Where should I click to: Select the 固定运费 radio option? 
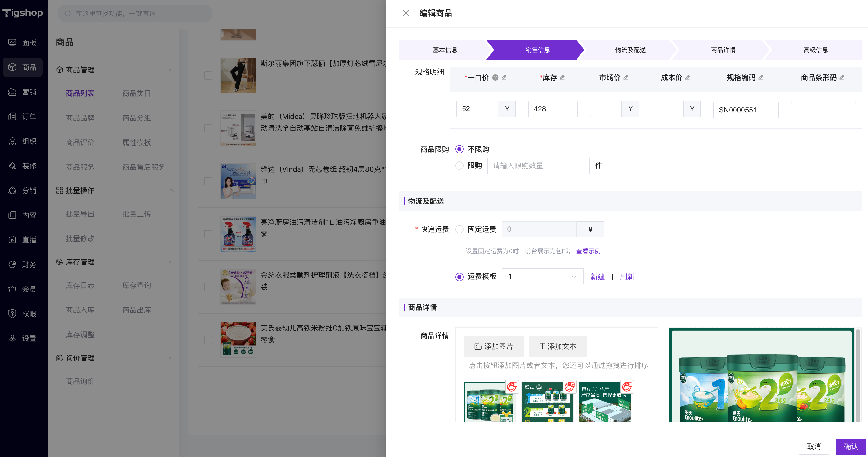tap(459, 229)
